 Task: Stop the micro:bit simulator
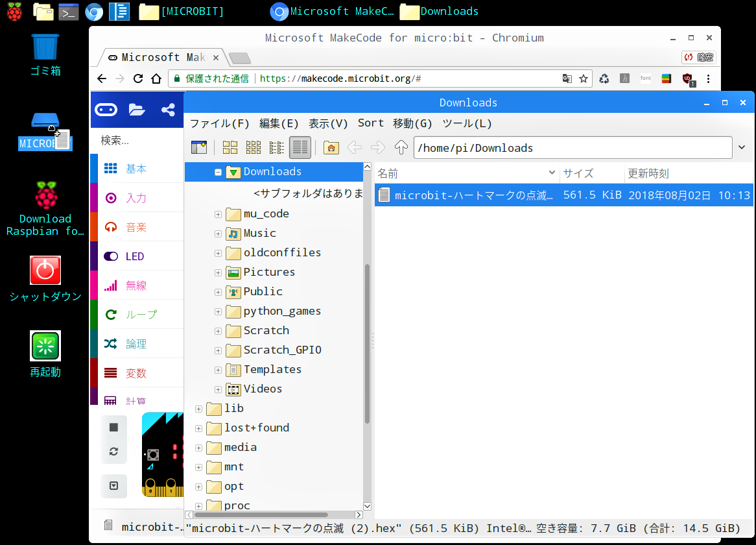[113, 428]
